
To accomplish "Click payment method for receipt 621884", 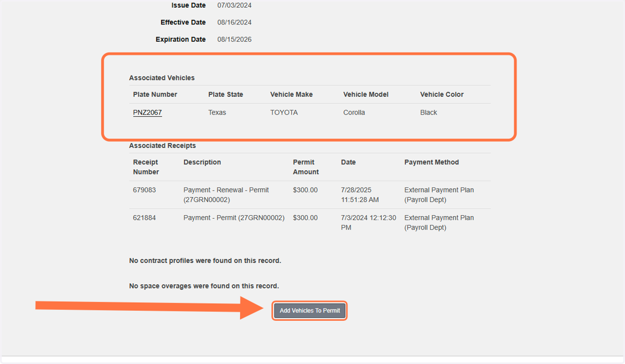I will click(439, 222).
